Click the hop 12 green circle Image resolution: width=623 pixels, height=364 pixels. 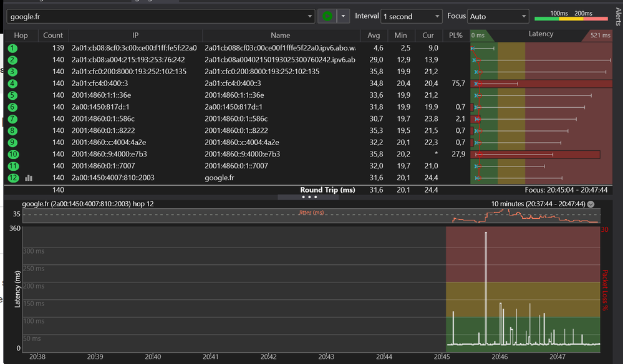tap(12, 178)
